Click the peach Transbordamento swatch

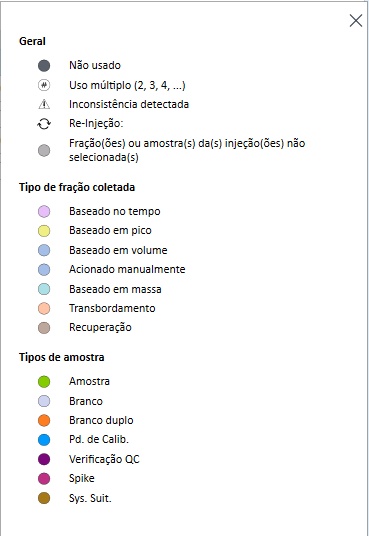44,308
